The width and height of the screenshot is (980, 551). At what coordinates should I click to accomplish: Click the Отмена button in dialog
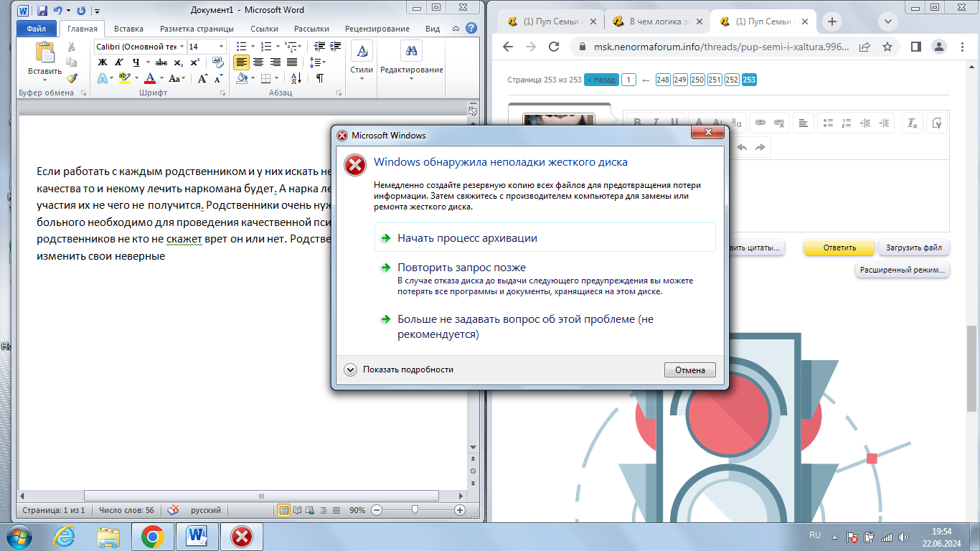(690, 370)
